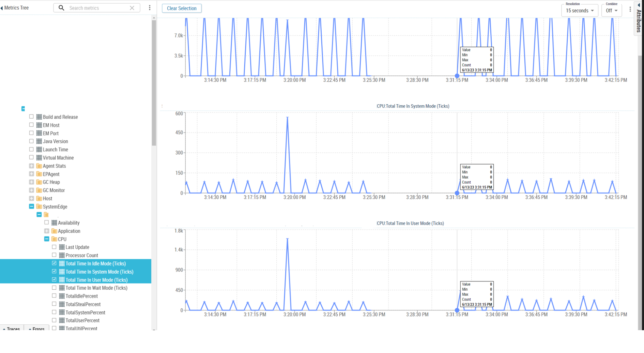
Task: Select Total Time In Wait Mode (Ticks) item
Action: click(x=96, y=288)
